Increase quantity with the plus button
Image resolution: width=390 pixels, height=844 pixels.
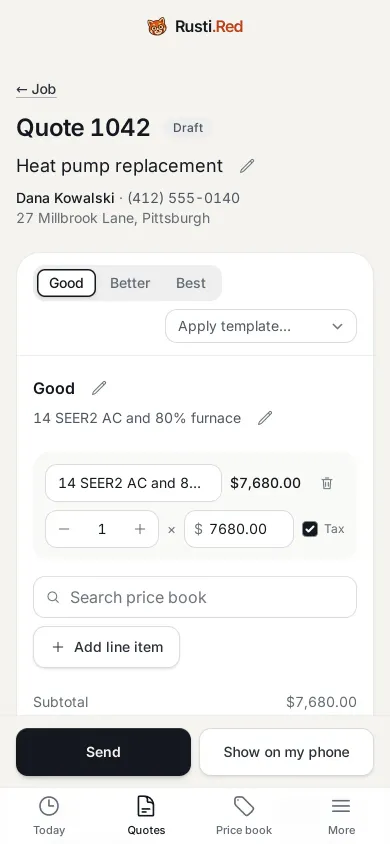click(140, 529)
